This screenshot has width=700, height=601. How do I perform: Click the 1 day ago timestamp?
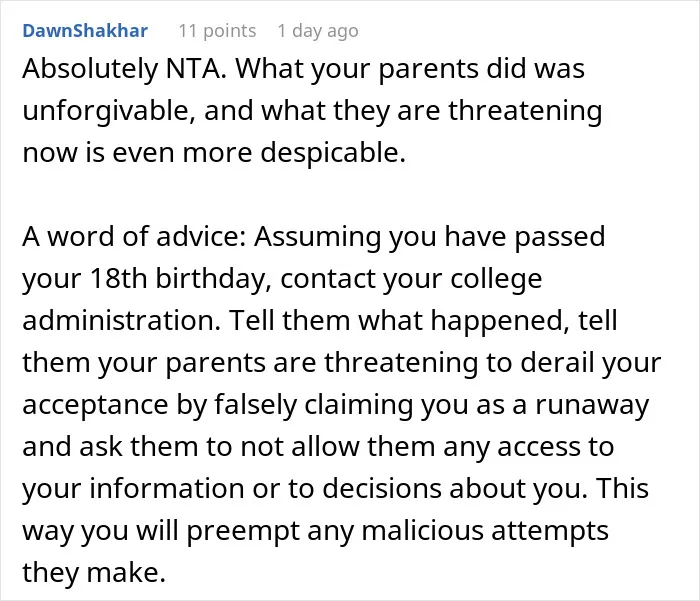coord(318,31)
